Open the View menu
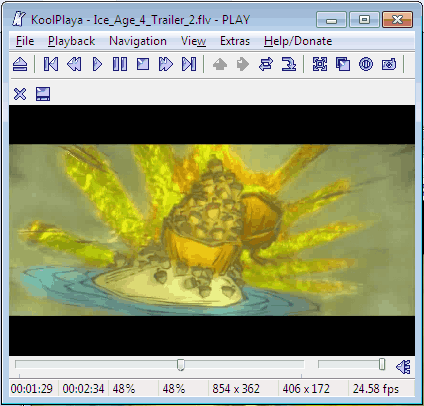Image resolution: width=424 pixels, height=406 pixels. tap(193, 41)
